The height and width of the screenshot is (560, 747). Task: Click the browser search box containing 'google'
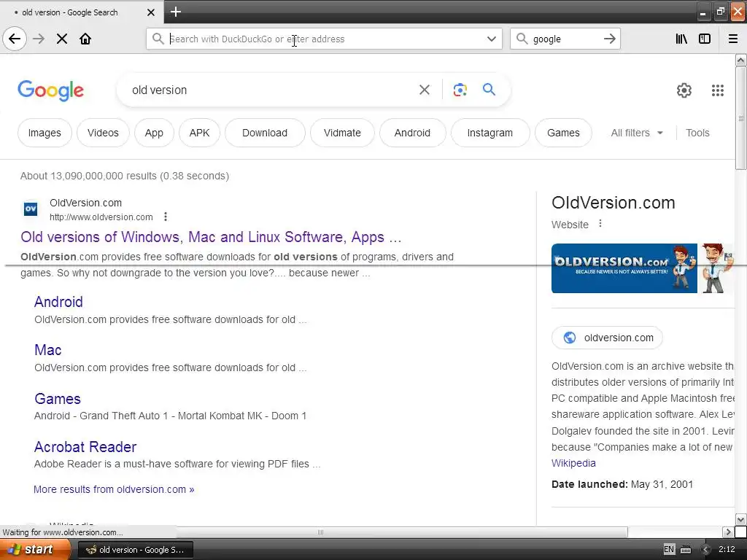(x=565, y=39)
